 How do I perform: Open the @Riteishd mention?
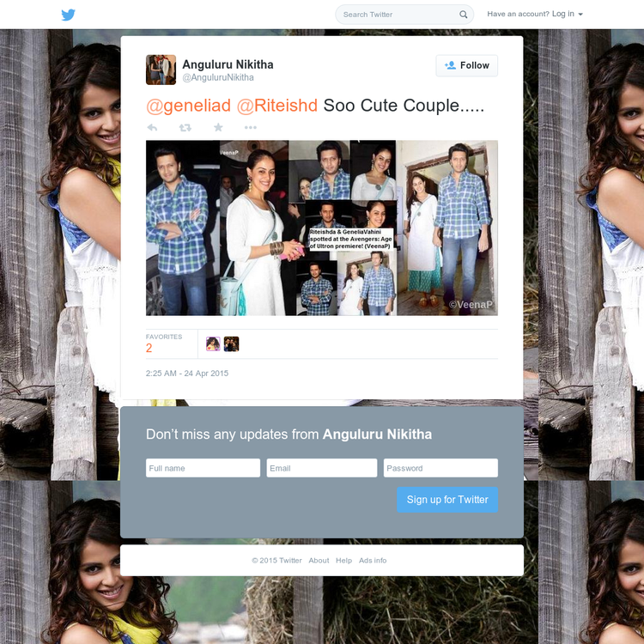(x=277, y=106)
